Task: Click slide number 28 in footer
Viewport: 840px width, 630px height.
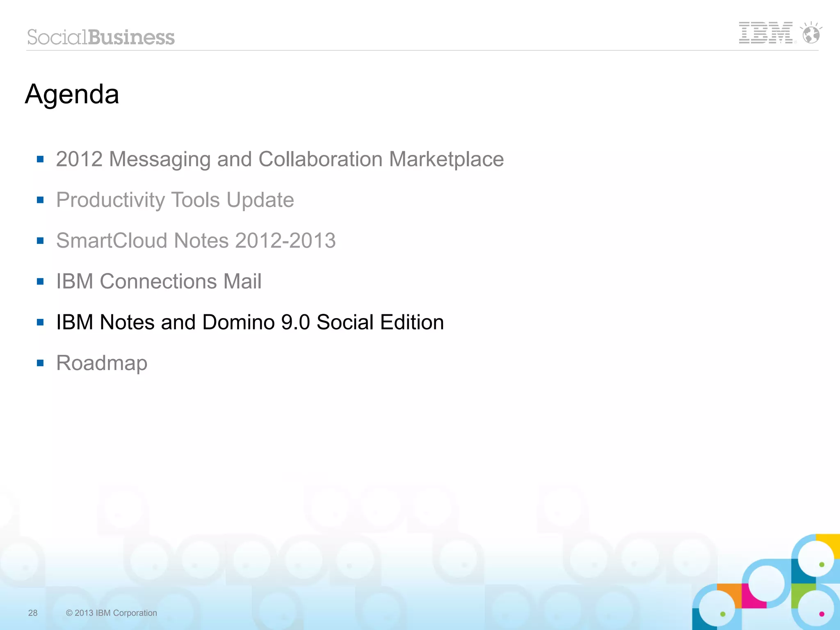Action: [x=33, y=613]
